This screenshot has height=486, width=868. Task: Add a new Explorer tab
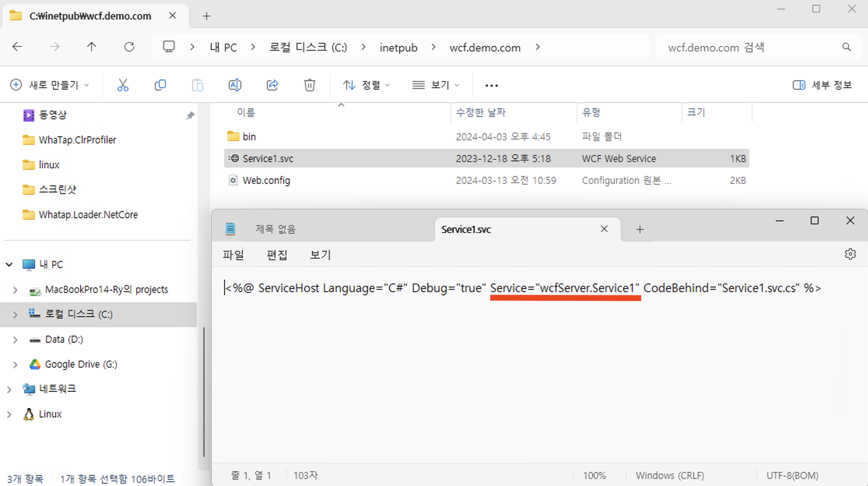tap(207, 16)
